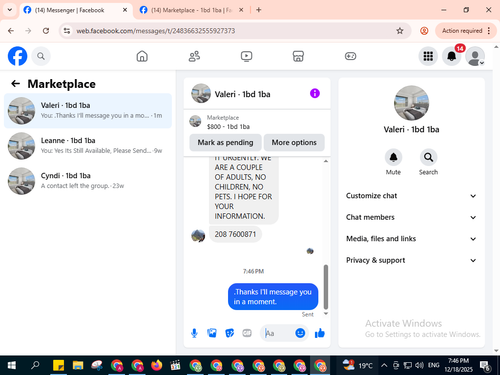The width and height of the screenshot is (500, 375).
Task: Click the More options button
Action: (x=294, y=142)
